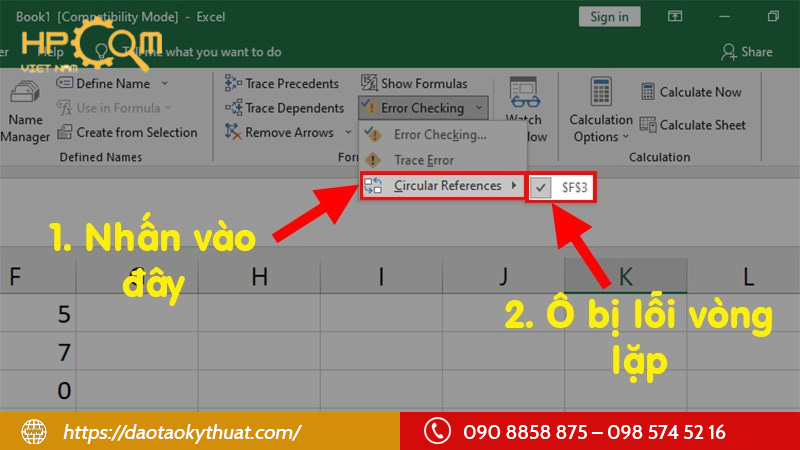
Task: Expand the Error Checking dropdown arrow
Action: point(480,108)
